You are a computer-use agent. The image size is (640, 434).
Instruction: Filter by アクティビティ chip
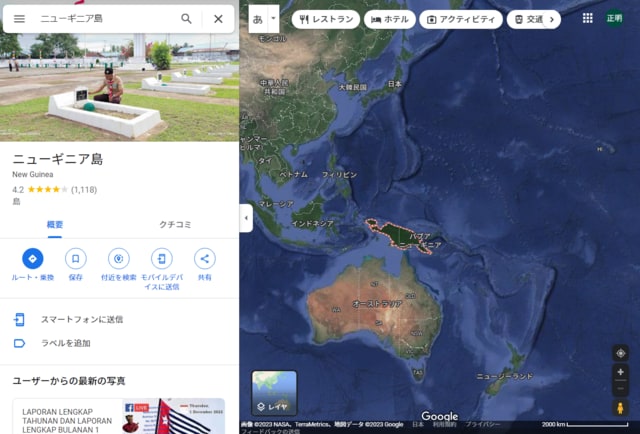coord(461,19)
